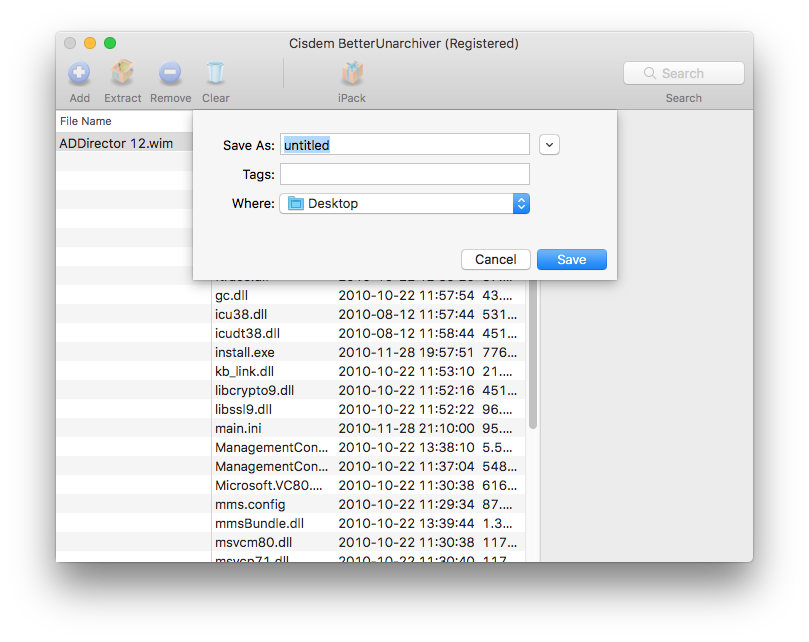This screenshot has width=809, height=642.
Task: Click the Save button
Action: (x=572, y=259)
